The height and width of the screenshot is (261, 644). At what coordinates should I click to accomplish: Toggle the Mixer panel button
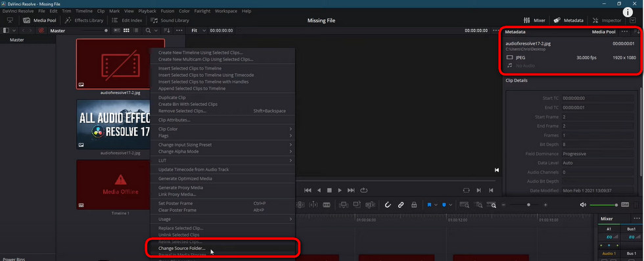534,20
